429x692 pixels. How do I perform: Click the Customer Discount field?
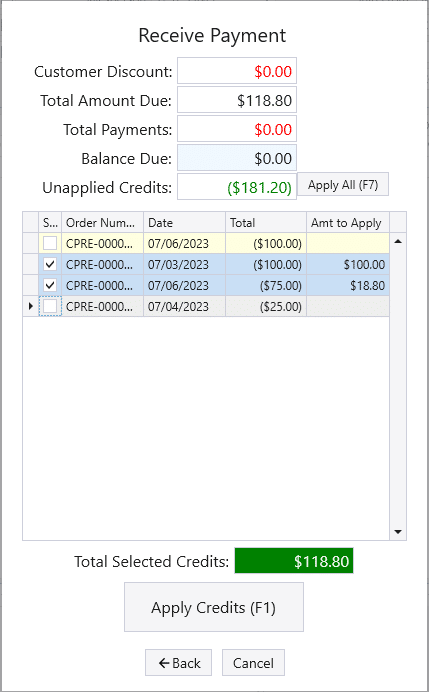pyautogui.click(x=237, y=71)
